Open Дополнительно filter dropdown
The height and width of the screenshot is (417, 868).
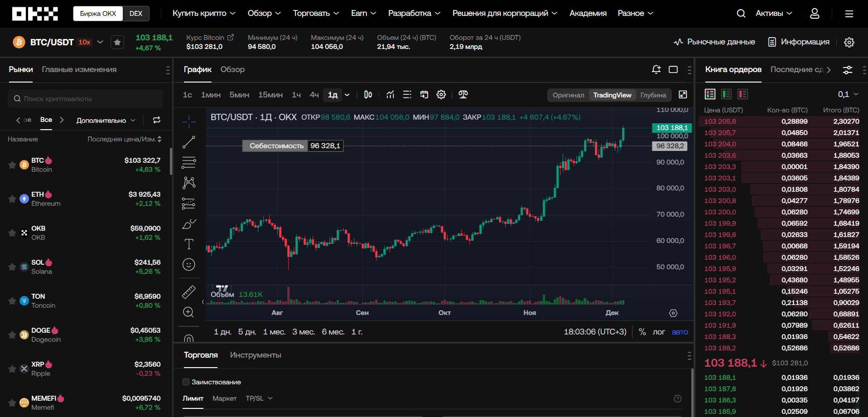tap(106, 120)
